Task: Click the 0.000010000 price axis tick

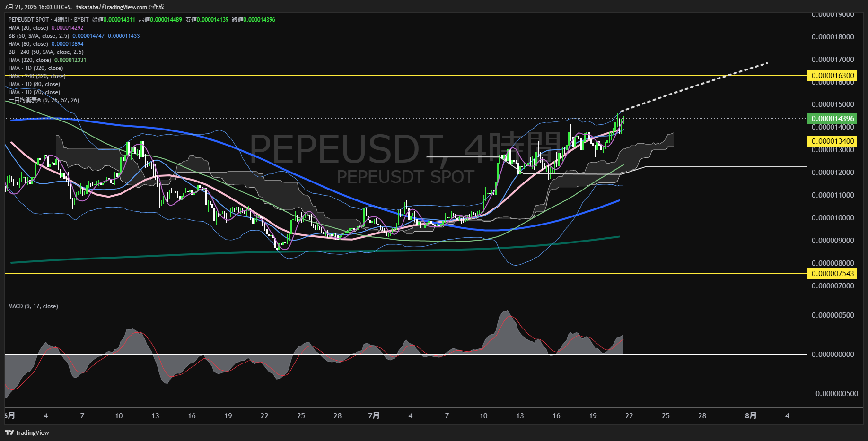Action: (833, 218)
